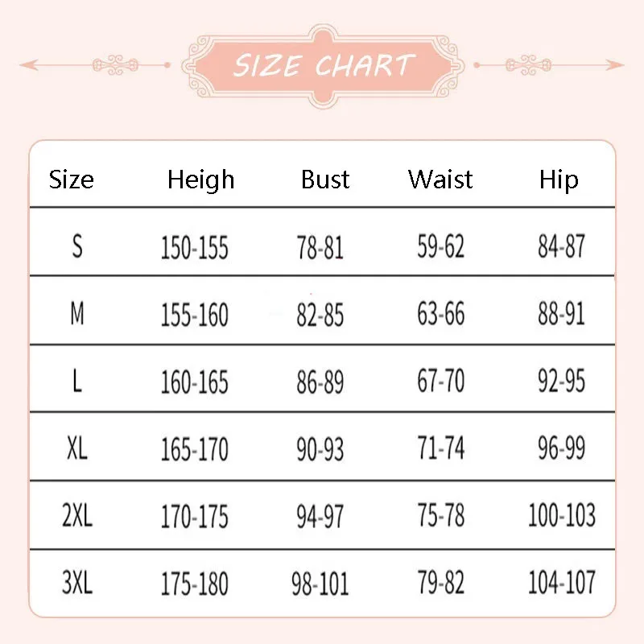
Task: Click hip value 96-99
Action: click(561, 448)
